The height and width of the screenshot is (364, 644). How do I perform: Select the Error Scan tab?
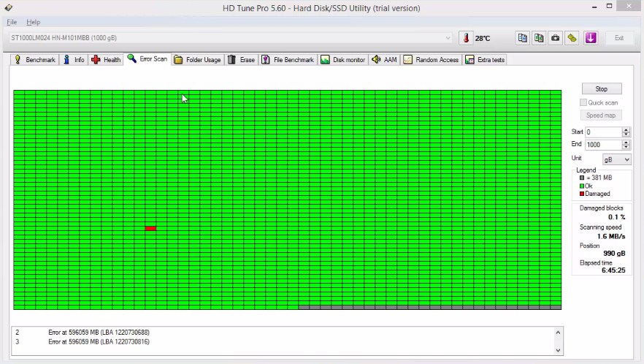[x=147, y=58]
